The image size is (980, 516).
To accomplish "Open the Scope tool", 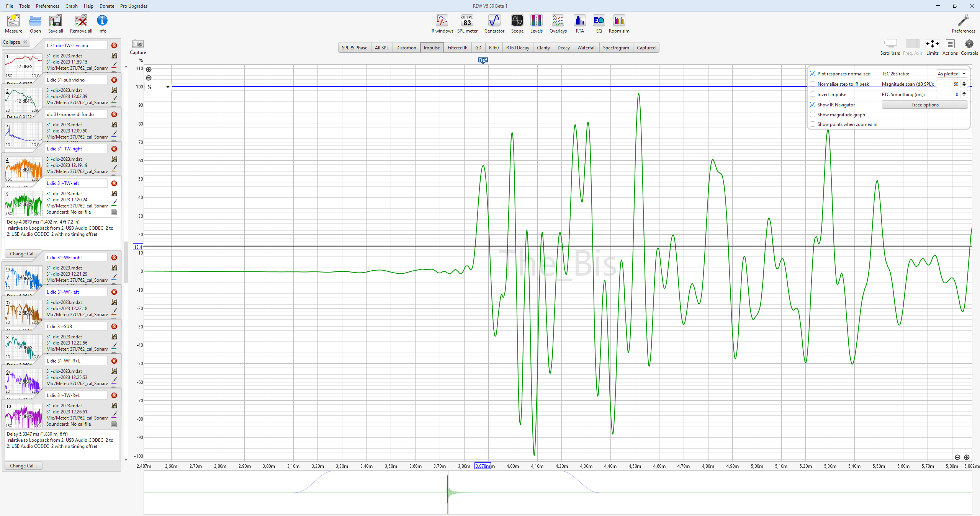I will click(x=517, y=24).
